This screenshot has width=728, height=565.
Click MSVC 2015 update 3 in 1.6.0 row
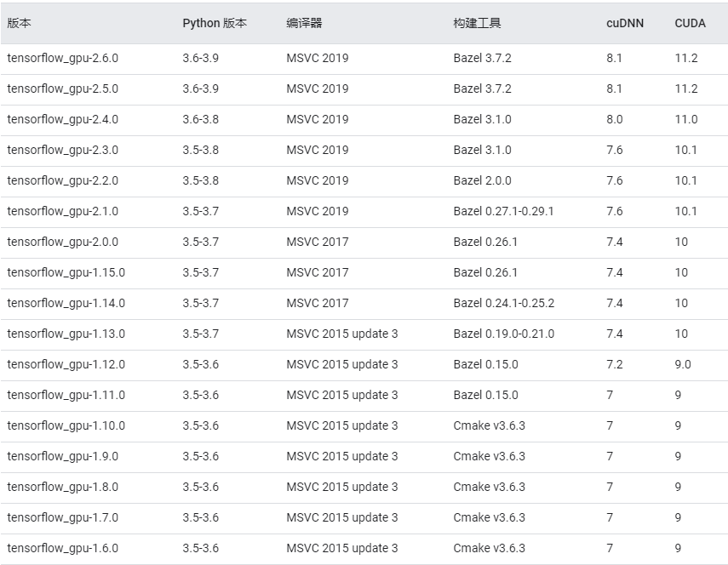(x=342, y=548)
